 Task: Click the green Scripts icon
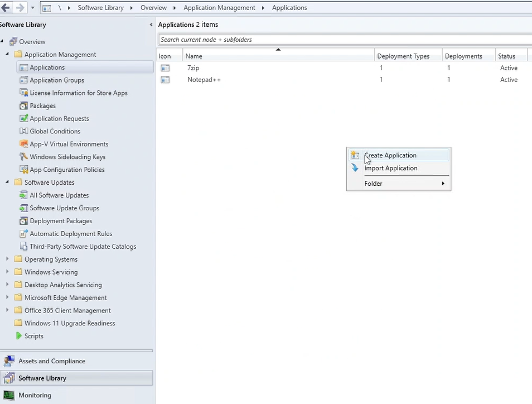tap(19, 336)
